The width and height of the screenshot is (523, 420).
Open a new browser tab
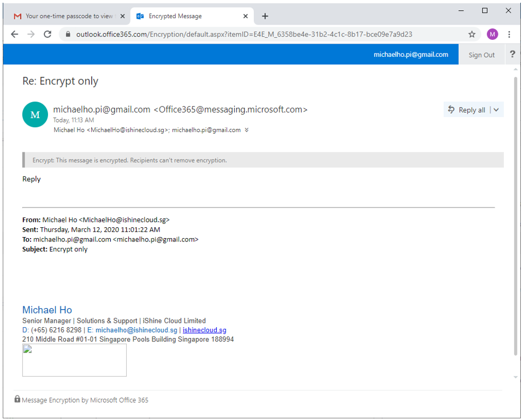pyautogui.click(x=265, y=16)
